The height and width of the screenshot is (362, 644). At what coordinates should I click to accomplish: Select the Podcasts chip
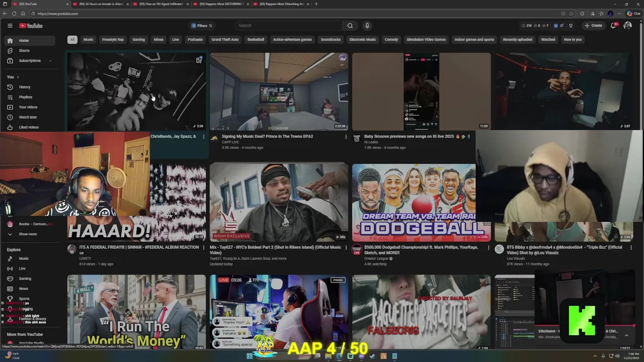tap(195, 39)
